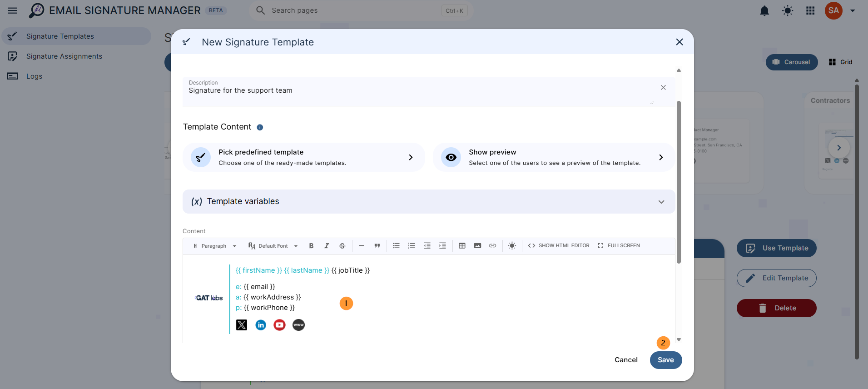This screenshot has width=868, height=389.
Task: Click the {{ firstName }} variable text
Action: coord(259,270)
